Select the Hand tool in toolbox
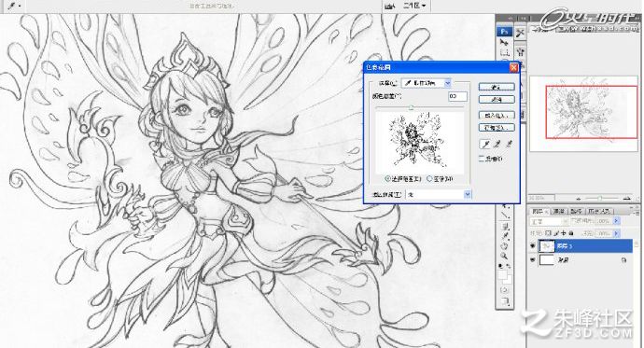Viewport: 644px width, 348px height. 504,245
